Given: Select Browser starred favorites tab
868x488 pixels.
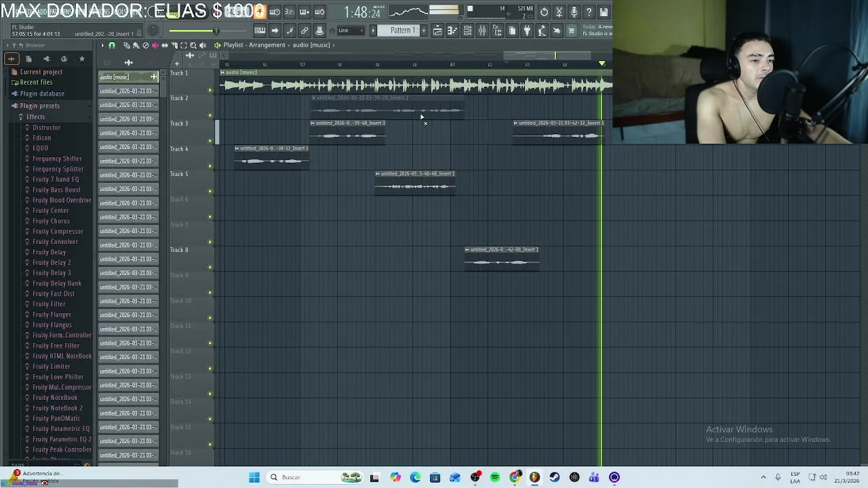Looking at the screenshot, I should 81,59.
